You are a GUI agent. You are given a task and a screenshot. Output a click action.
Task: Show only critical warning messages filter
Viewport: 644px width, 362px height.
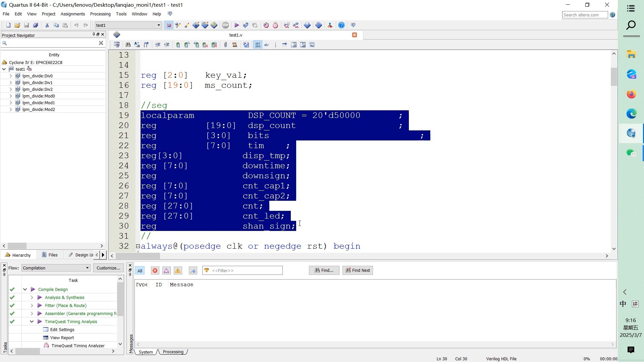[x=166, y=270]
